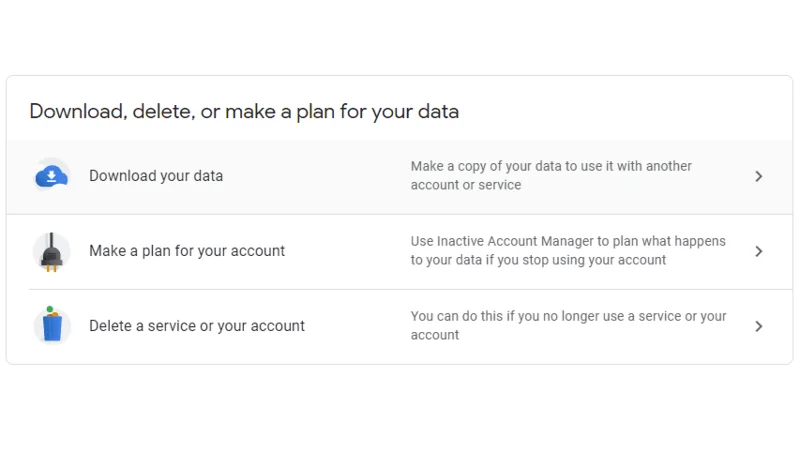Click 'Use Inactive Account Manager' description text
Screen dimensions: 800x452
coord(568,250)
